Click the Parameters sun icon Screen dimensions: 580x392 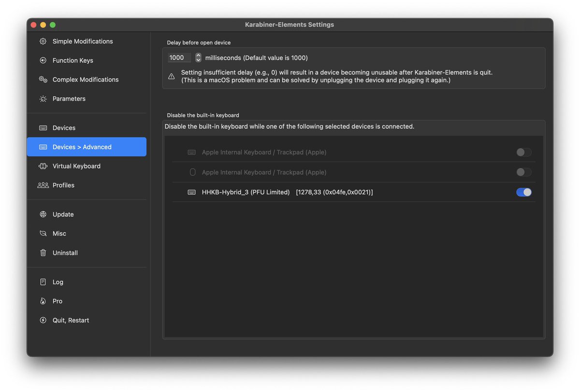coord(43,98)
